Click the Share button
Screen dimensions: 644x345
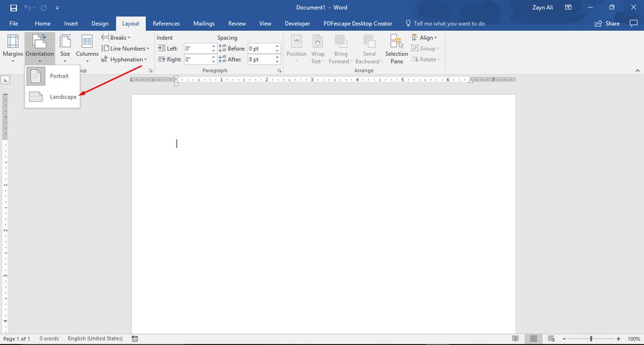[x=607, y=23]
